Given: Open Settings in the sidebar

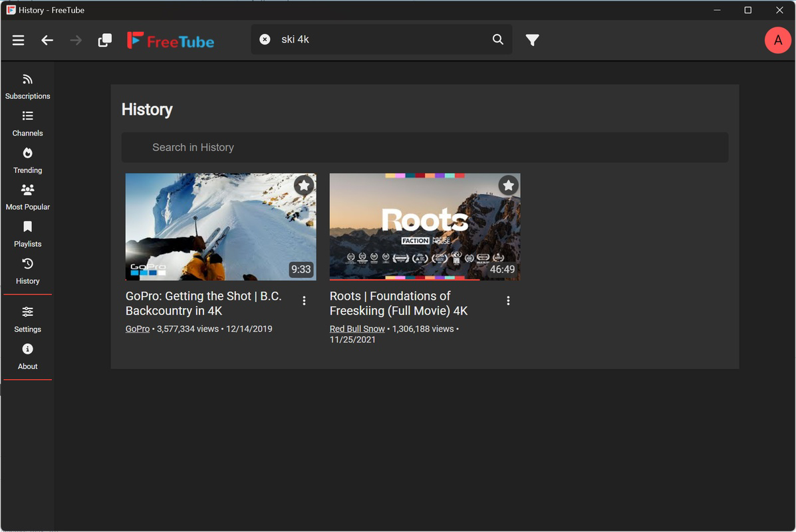Looking at the screenshot, I should pos(27,320).
